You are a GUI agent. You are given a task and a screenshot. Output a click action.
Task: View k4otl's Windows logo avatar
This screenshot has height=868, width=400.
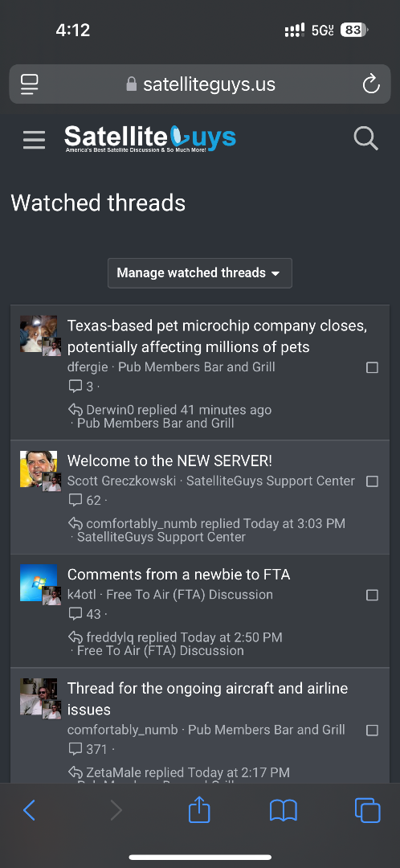[x=39, y=583]
